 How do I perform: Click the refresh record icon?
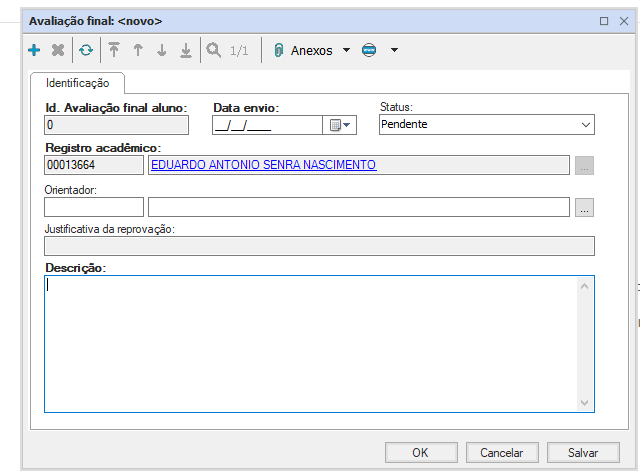pyautogui.click(x=86, y=50)
